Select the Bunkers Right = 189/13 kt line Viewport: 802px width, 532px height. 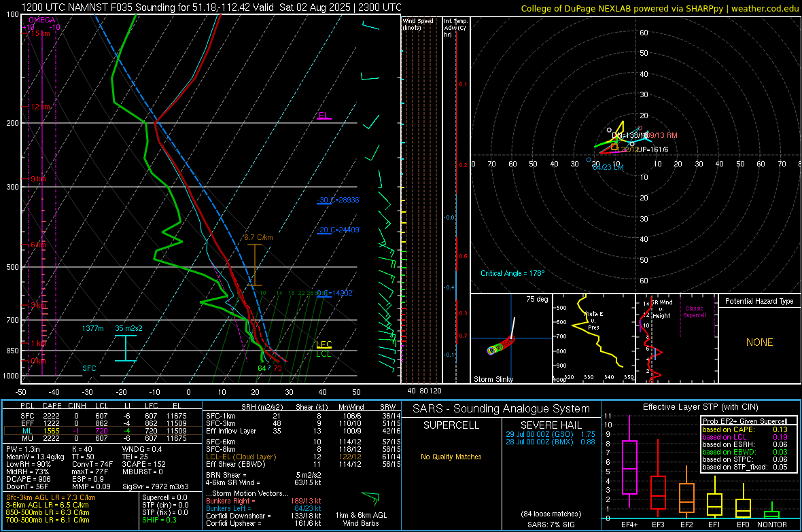tap(264, 501)
